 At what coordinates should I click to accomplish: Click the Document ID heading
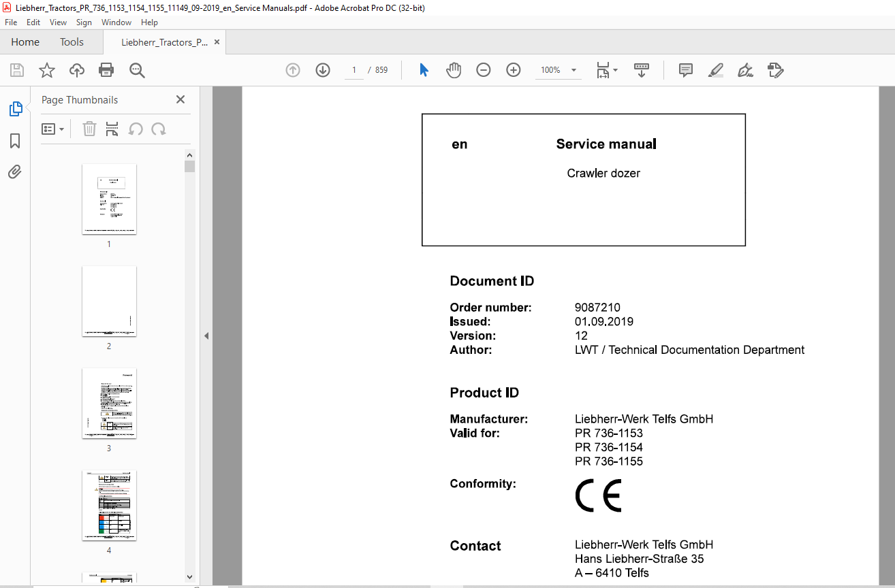coord(492,281)
